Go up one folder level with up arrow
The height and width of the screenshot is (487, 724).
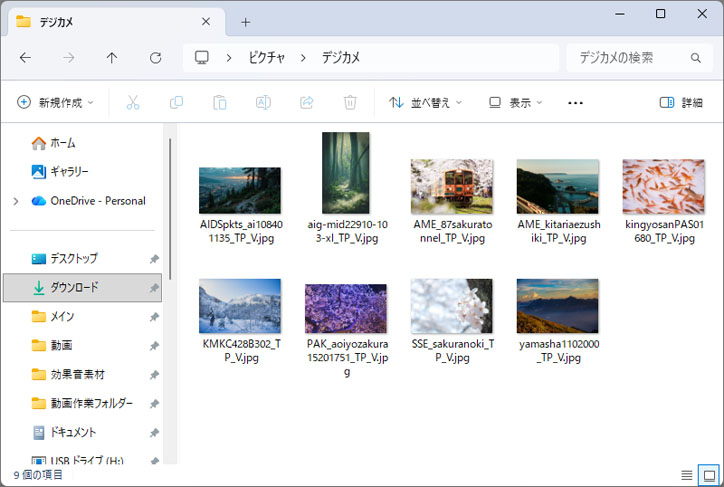(x=112, y=58)
